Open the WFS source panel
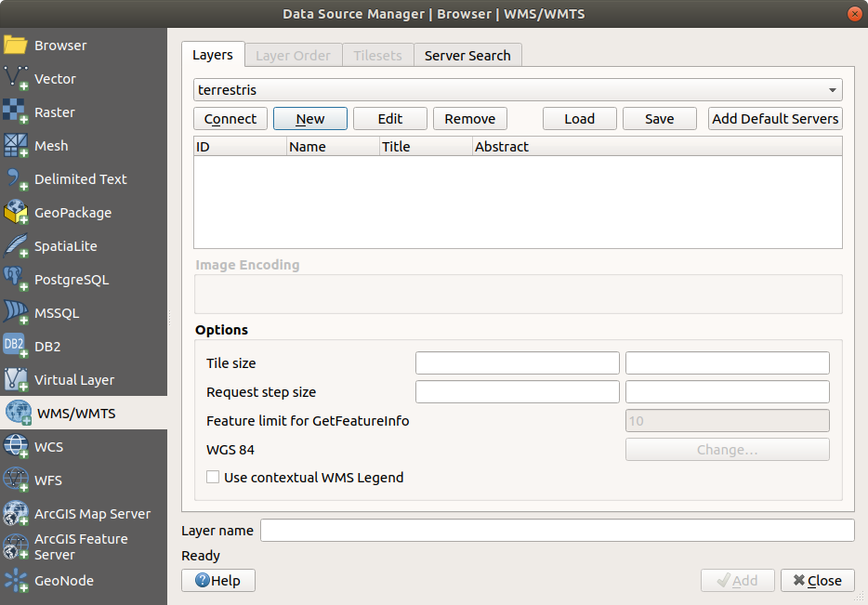Screen dimensions: 868x605 pyautogui.click(x=48, y=480)
